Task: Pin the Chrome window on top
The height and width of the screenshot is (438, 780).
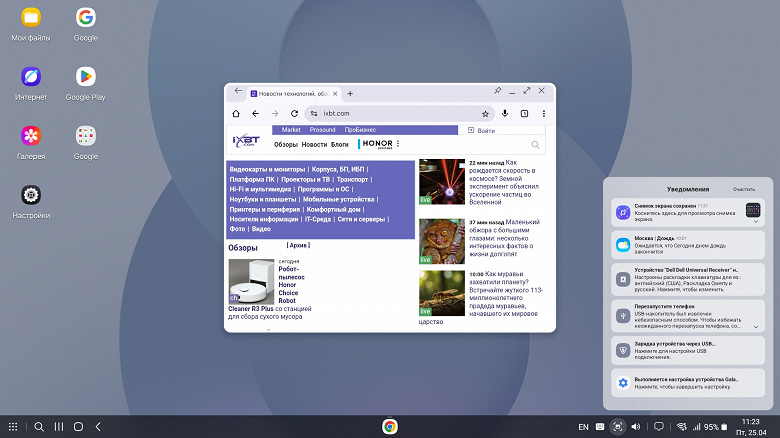Action: click(497, 91)
